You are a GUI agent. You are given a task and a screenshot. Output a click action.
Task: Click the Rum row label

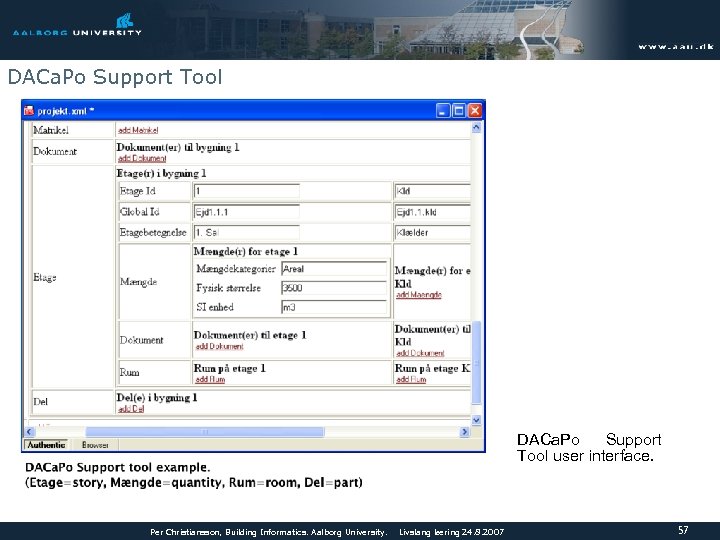click(x=129, y=372)
